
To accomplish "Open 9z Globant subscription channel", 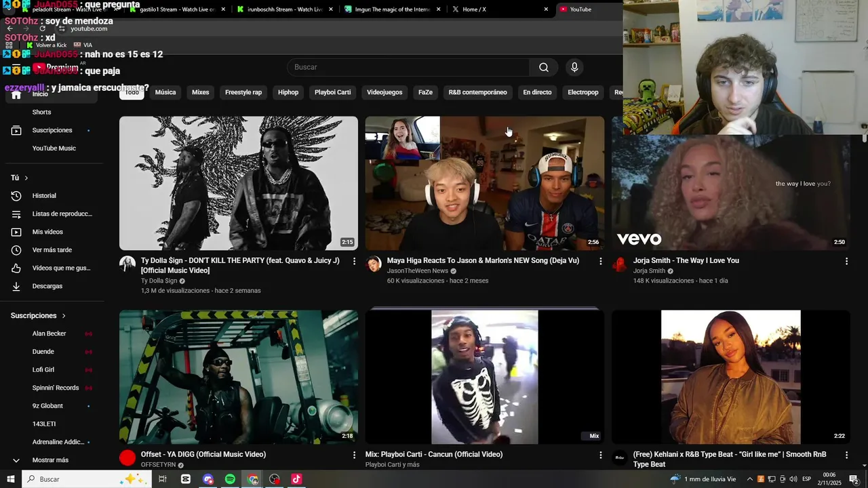I will pyautogui.click(x=47, y=406).
